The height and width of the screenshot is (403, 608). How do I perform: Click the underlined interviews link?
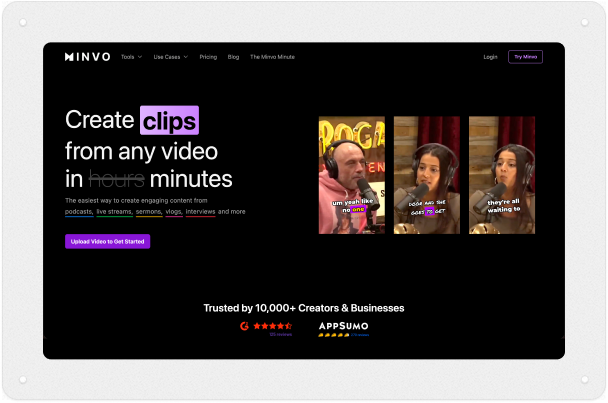(x=200, y=212)
